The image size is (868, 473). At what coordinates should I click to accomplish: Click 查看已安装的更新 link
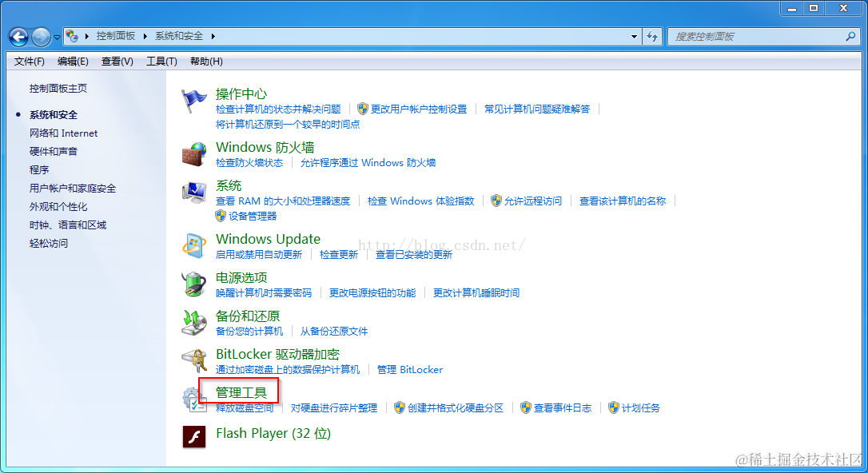tap(414, 255)
